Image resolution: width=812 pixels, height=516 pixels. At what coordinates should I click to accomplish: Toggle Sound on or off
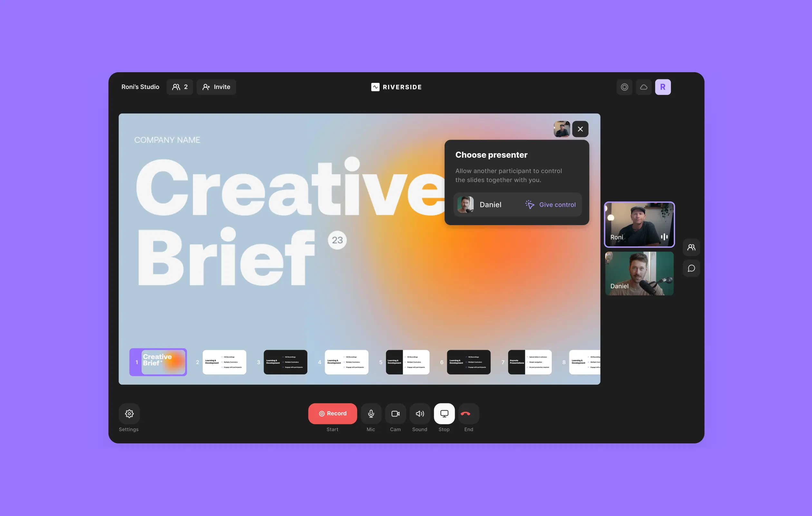[420, 413]
